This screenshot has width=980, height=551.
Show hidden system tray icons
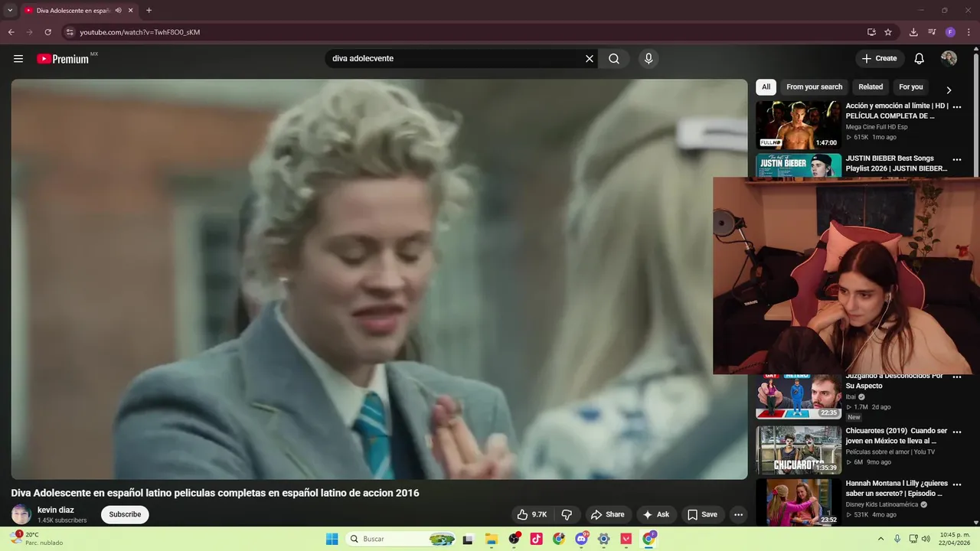point(880,539)
